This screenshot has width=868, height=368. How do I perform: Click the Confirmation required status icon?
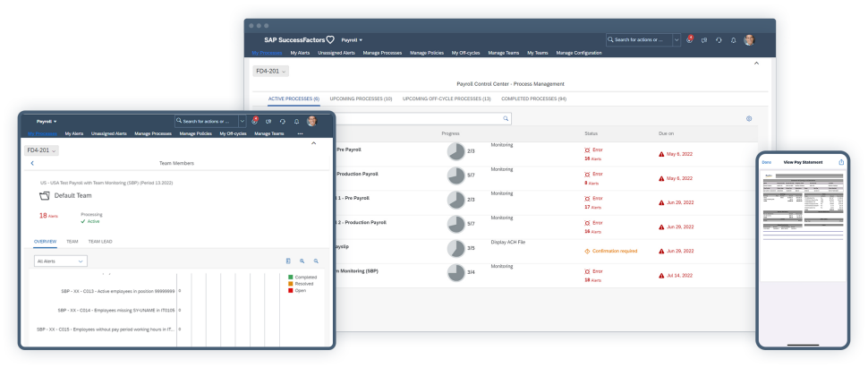pos(587,251)
